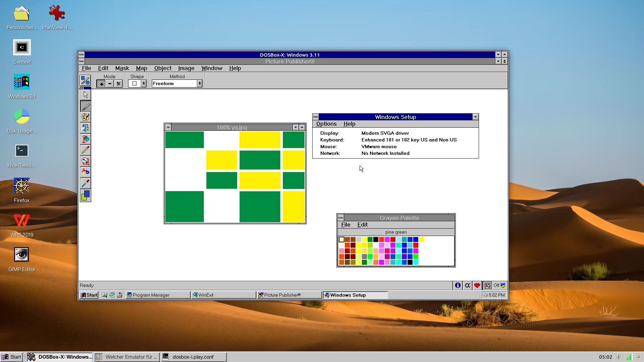The height and width of the screenshot is (362, 644).
Task: Pick the selected cream swatch in Crayon Palette
Action: pyautogui.click(x=341, y=239)
